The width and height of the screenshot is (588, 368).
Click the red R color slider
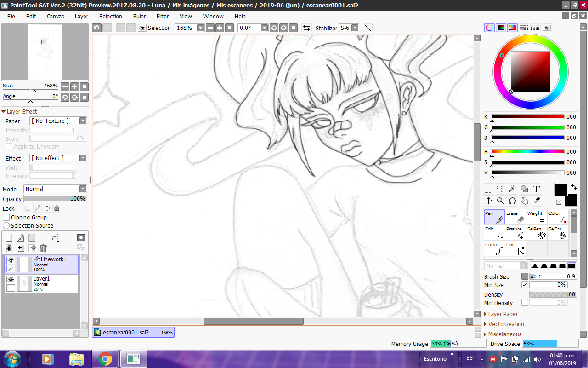[x=527, y=117]
